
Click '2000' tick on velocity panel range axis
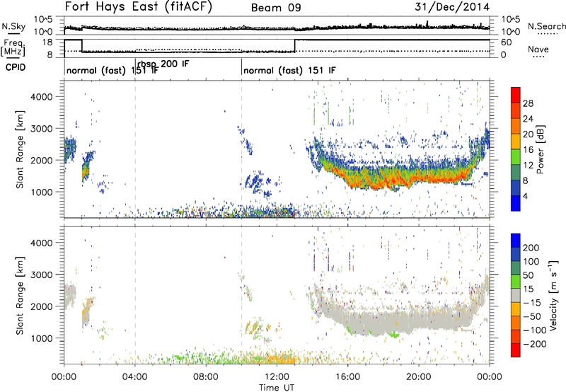(41, 306)
